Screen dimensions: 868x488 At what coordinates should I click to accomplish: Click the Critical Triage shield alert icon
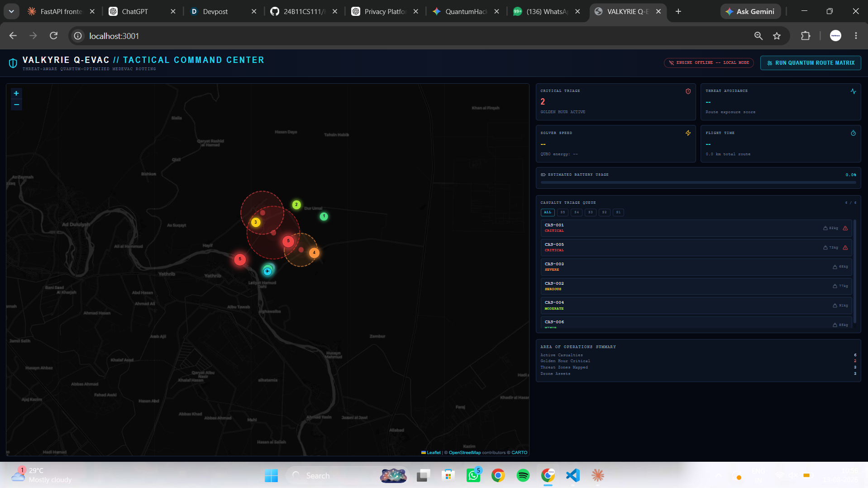688,91
